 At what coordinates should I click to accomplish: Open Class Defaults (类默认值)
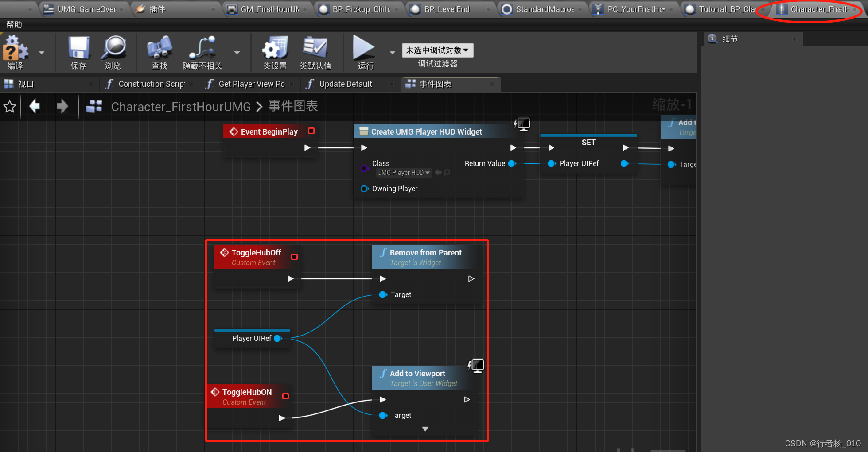coord(316,51)
